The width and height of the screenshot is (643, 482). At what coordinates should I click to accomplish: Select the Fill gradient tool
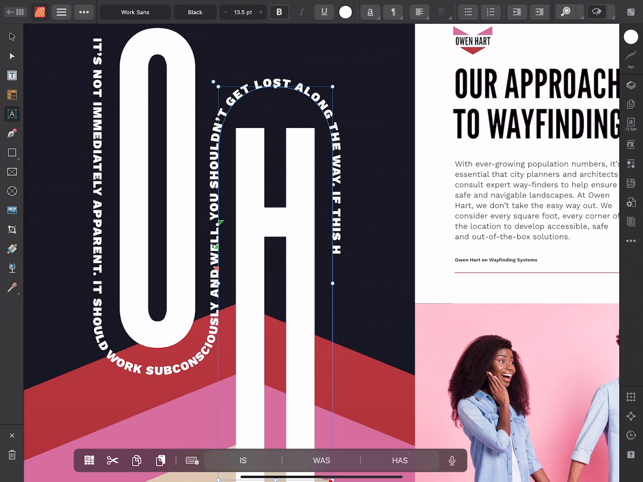coord(12,249)
